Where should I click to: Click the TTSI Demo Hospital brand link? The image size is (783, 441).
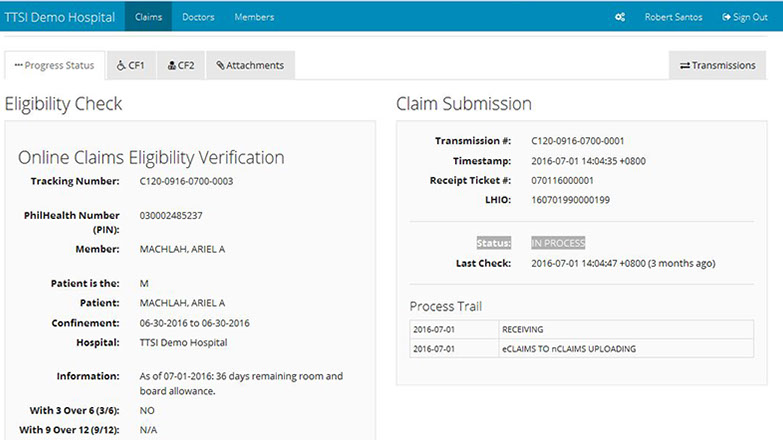[58, 17]
